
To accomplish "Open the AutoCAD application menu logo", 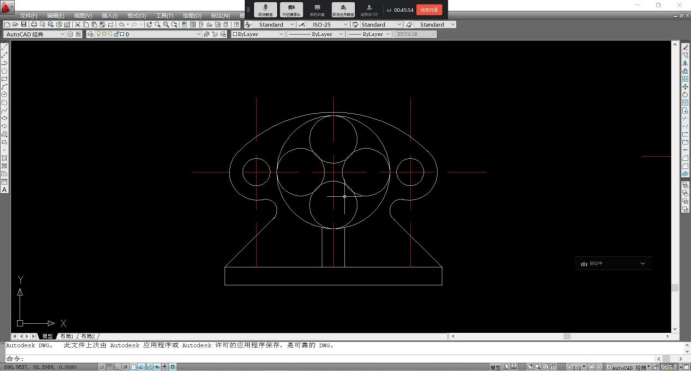I will pos(6,7).
